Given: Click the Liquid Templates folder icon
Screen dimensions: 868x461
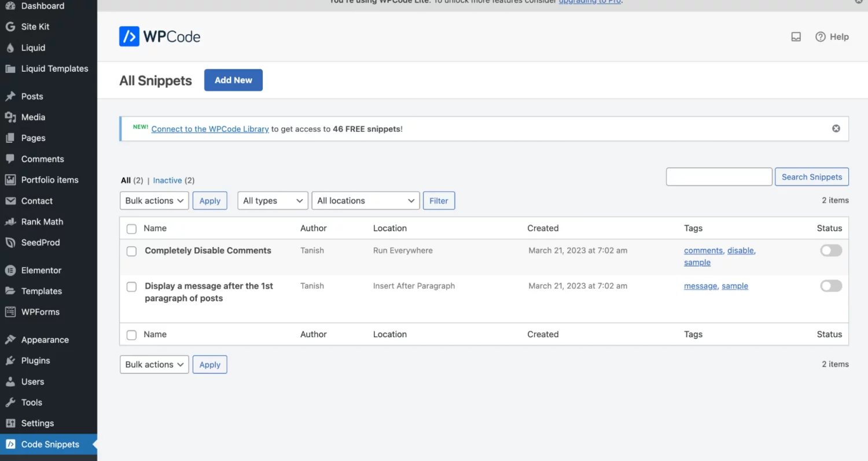Looking at the screenshot, I should (10, 68).
